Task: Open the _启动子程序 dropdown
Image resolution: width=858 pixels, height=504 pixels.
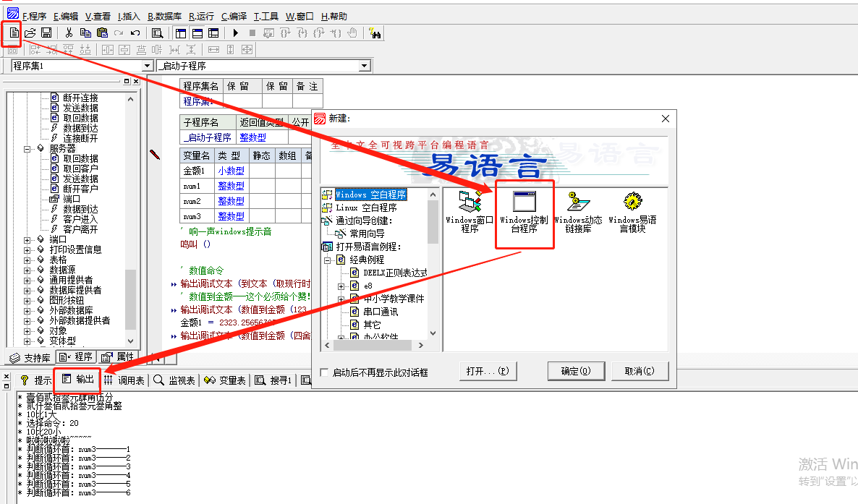Action: tap(365, 66)
